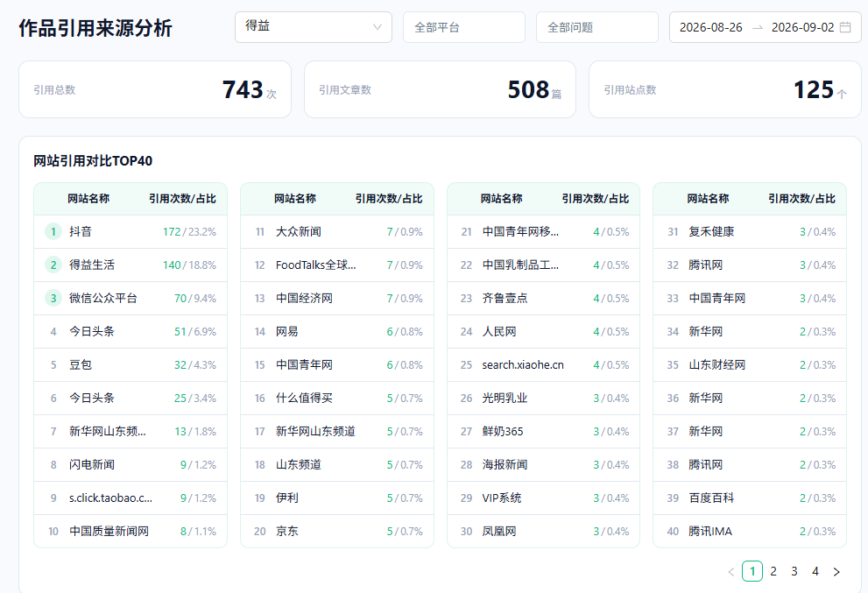This screenshot has width=868, height=593.
Task: Click the start date 2026-08-26
Action: pos(711,27)
